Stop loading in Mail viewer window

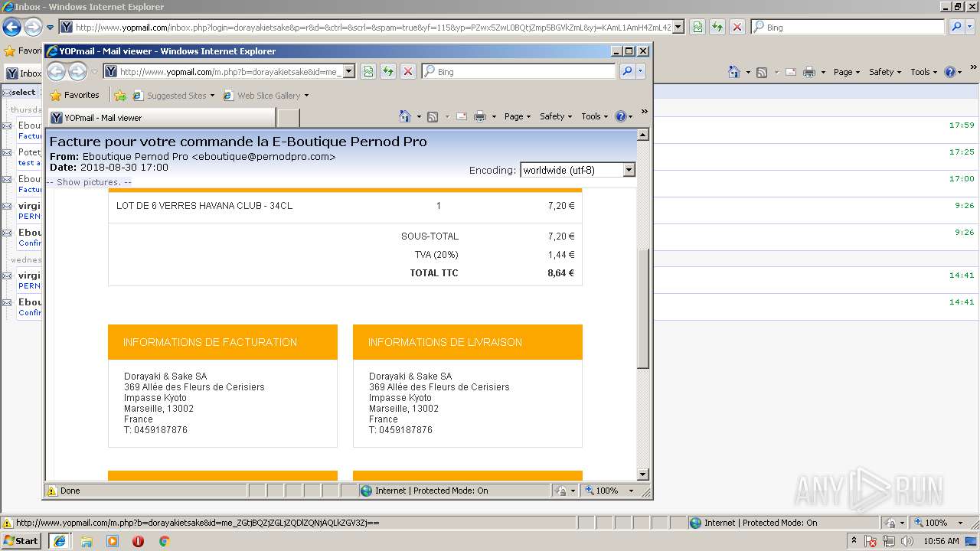[x=408, y=71]
